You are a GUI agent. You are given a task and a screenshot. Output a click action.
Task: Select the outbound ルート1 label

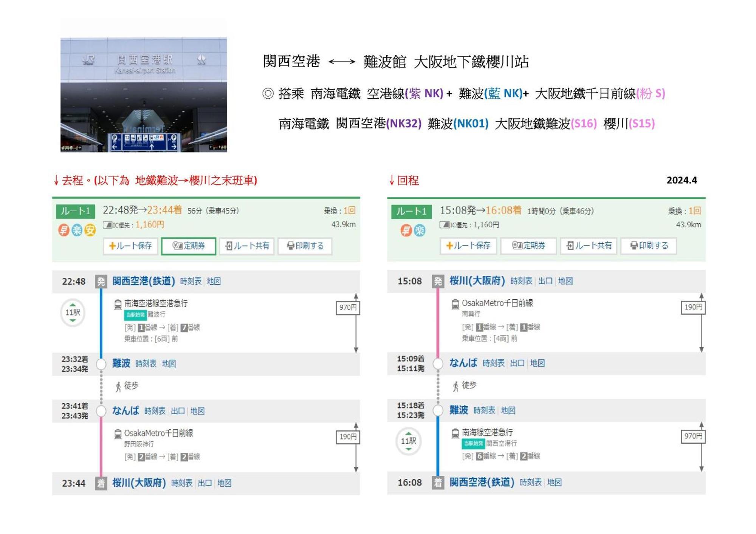pos(76,211)
